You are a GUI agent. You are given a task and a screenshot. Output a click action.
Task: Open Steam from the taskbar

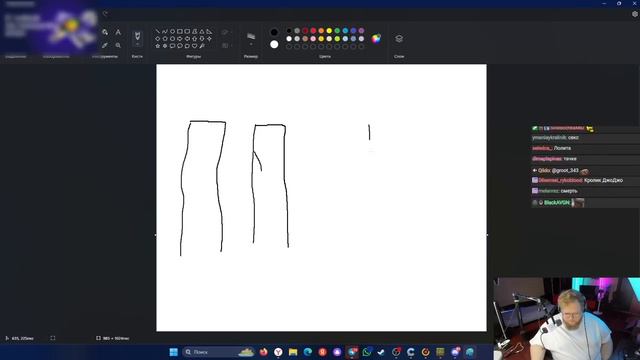point(381,352)
